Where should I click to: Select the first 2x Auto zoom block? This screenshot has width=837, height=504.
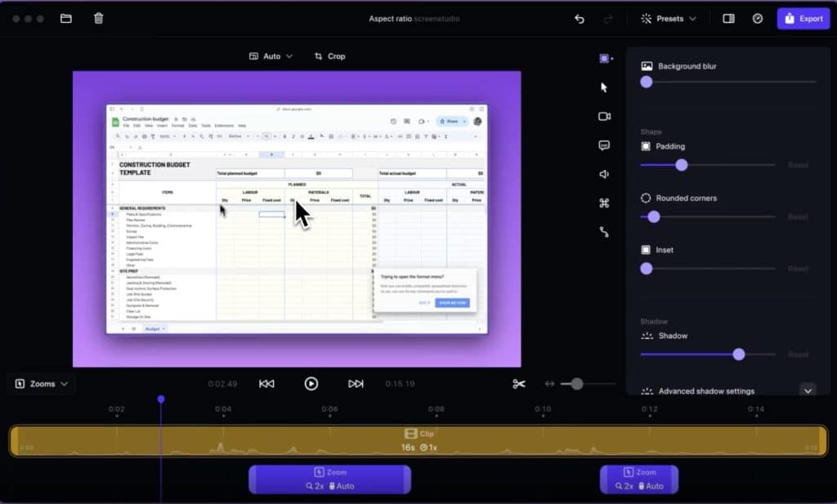(x=330, y=479)
